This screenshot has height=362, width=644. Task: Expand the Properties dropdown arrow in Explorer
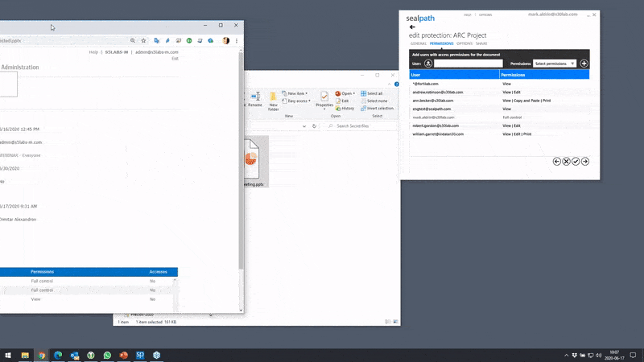pyautogui.click(x=324, y=109)
